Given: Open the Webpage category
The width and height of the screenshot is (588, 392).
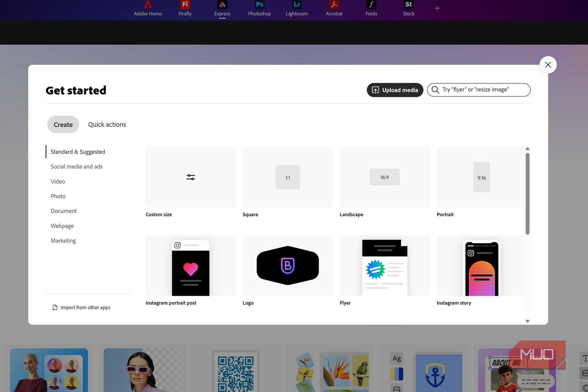Looking at the screenshot, I should 62,226.
